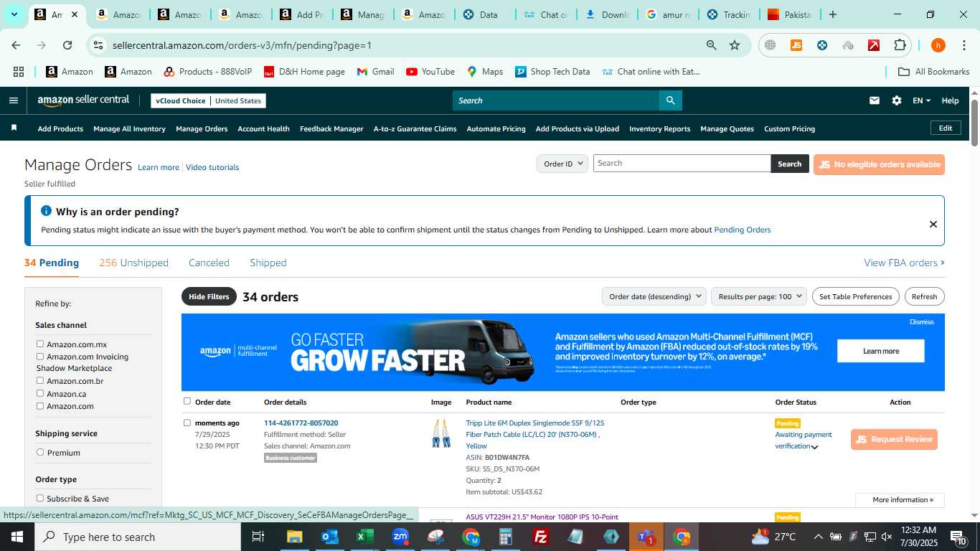980x551 pixels.
Task: Open the View FBA orders link
Action: (904, 263)
